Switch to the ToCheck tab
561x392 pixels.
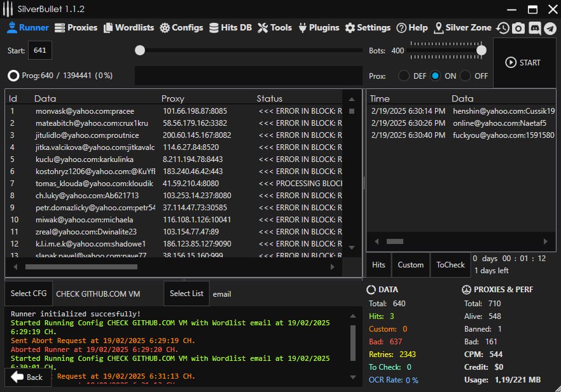(x=450, y=264)
